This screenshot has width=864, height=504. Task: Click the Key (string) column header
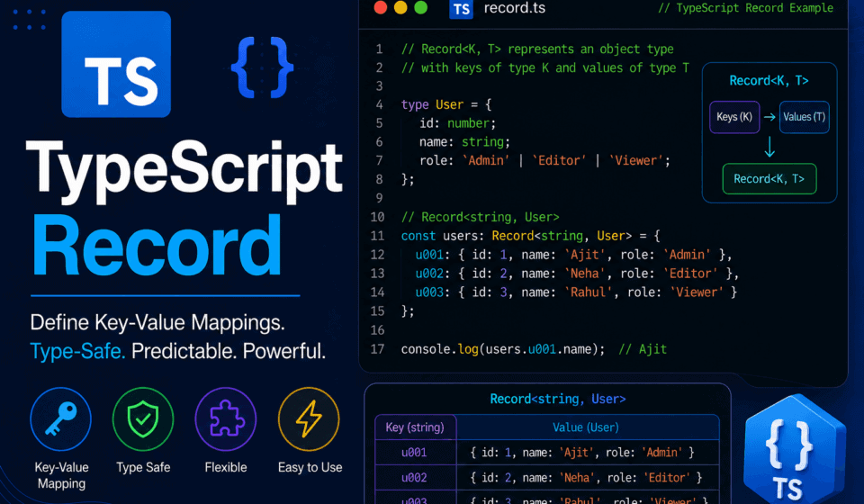[415, 427]
